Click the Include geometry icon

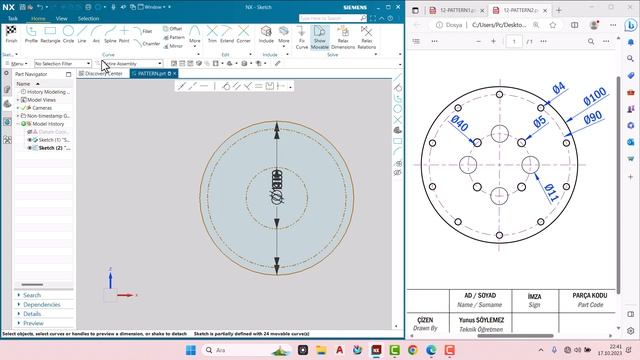266,31
